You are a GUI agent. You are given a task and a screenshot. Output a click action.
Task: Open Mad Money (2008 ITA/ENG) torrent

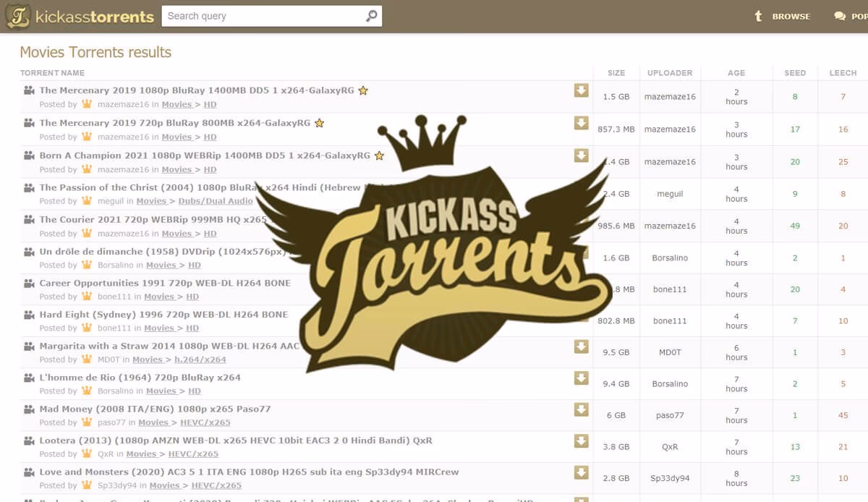tap(155, 409)
